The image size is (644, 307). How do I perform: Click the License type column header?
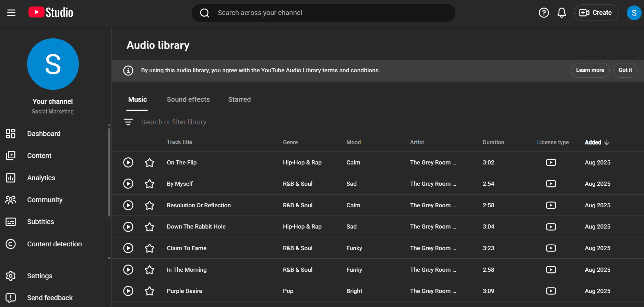[x=553, y=142]
